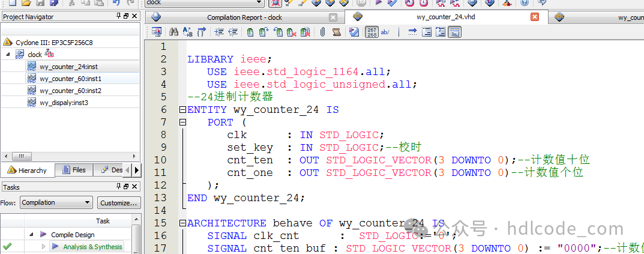Open file with the folder icon
Viewport: 644px width, 254px height.
[x=26, y=2]
